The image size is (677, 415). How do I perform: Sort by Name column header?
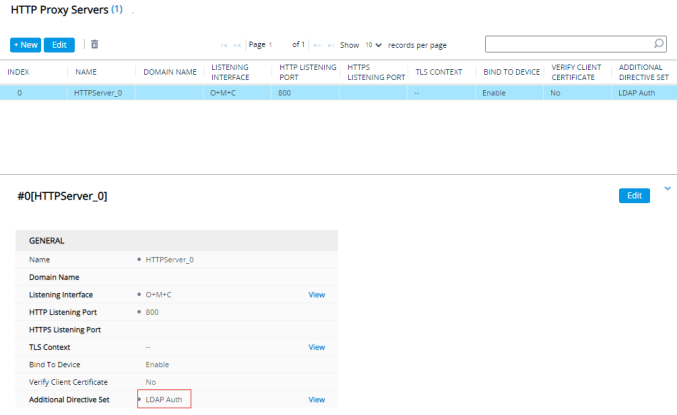(x=85, y=72)
